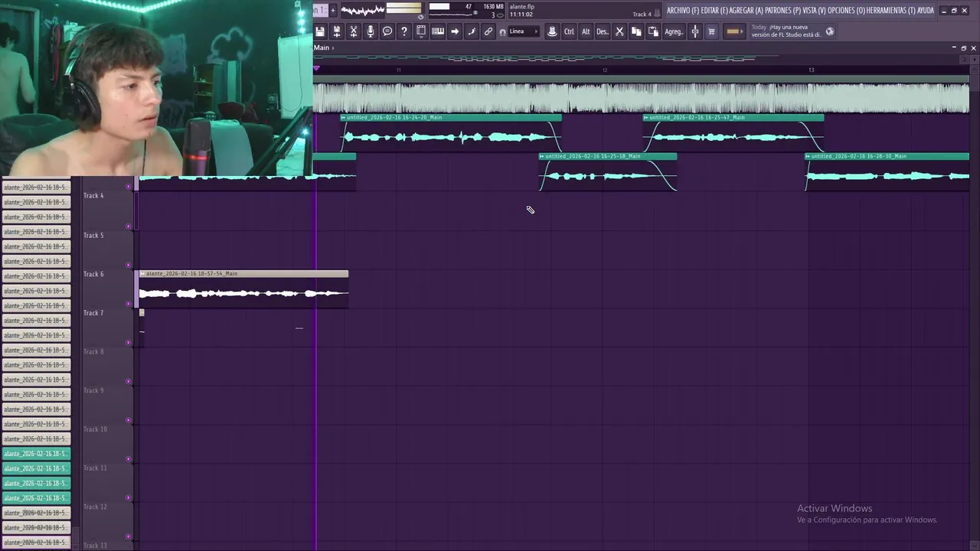The width and height of the screenshot is (980, 551).
Task: Click the question mark help icon
Action: click(404, 31)
